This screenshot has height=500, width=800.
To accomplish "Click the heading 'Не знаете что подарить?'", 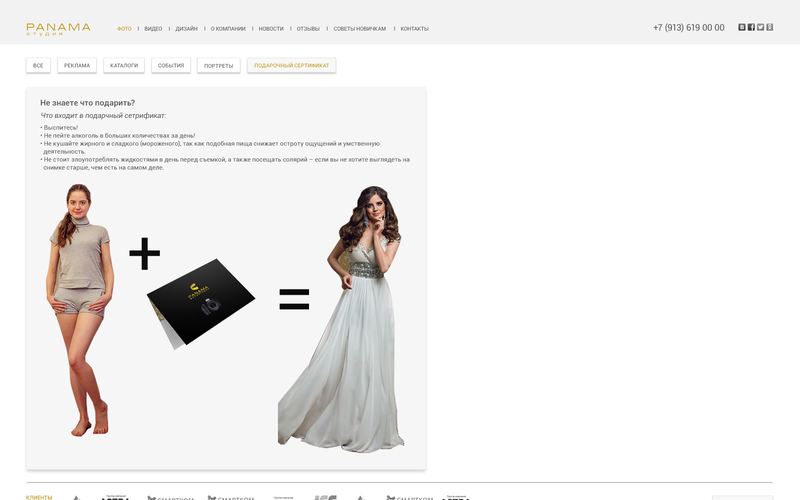I will [87, 103].
